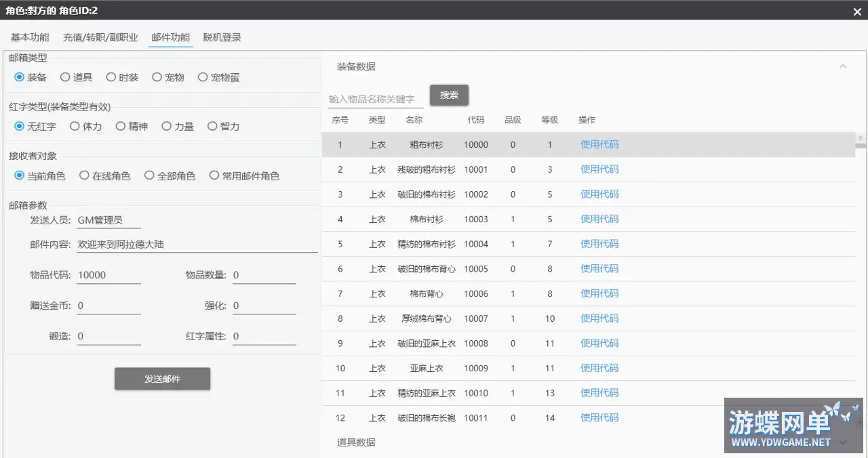Set recipient to 全部角色
Image resolution: width=868 pixels, height=458 pixels.
pos(170,175)
